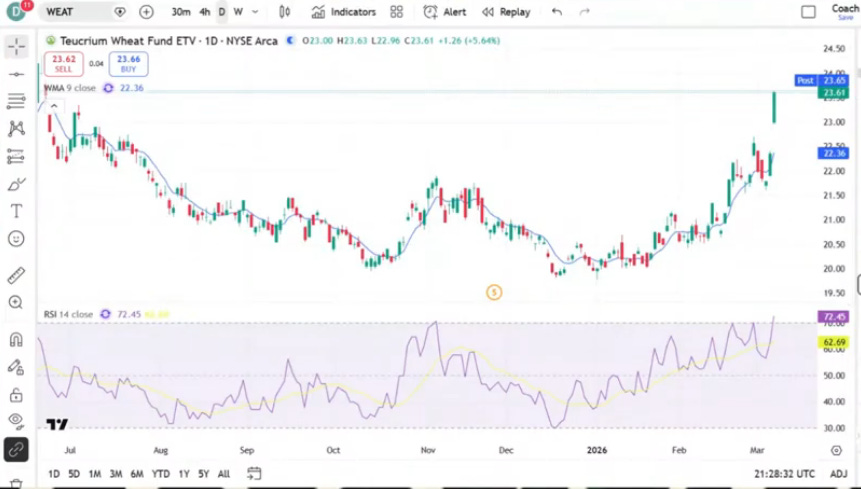This screenshot has width=861, height=489.
Task: Set date range to 1Y
Action: click(x=184, y=474)
